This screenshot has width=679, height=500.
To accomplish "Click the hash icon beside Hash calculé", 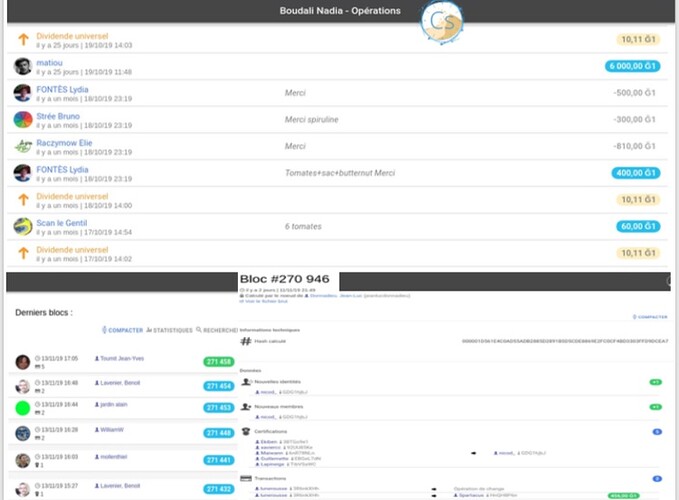I will click(246, 341).
